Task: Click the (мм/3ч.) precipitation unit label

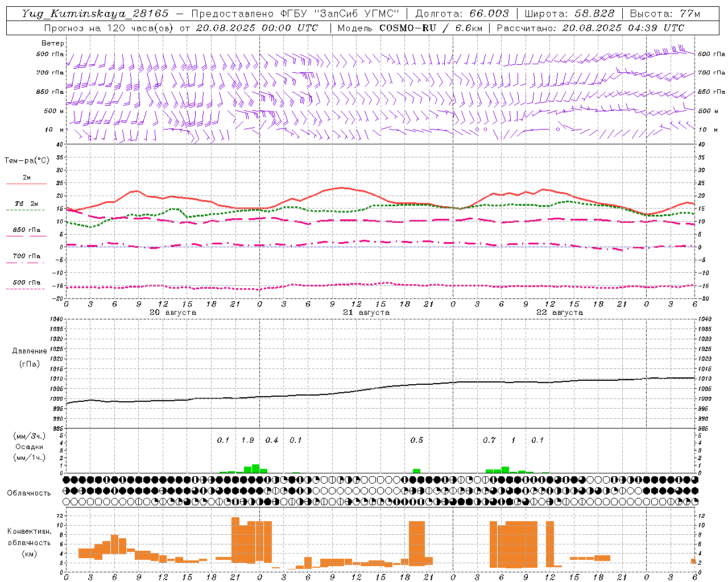Action: (30, 436)
